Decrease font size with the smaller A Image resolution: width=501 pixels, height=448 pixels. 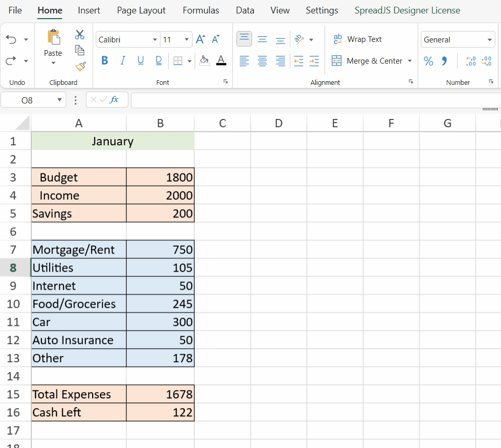click(216, 39)
